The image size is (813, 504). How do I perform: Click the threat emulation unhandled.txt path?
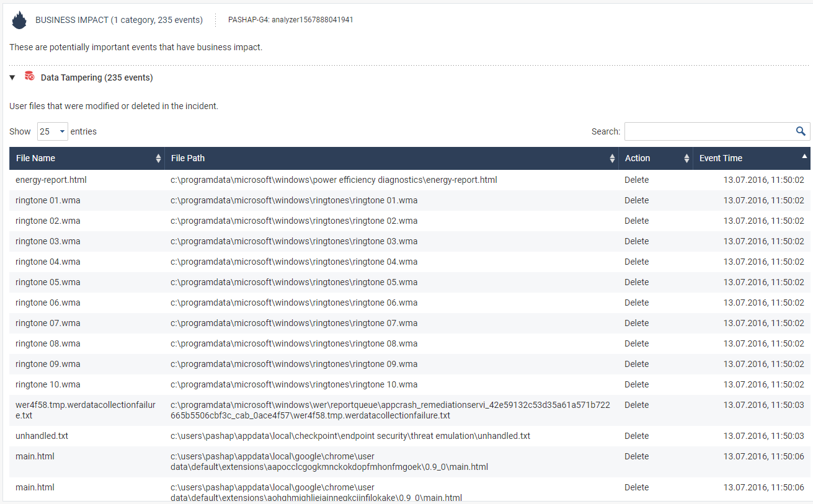[350, 436]
